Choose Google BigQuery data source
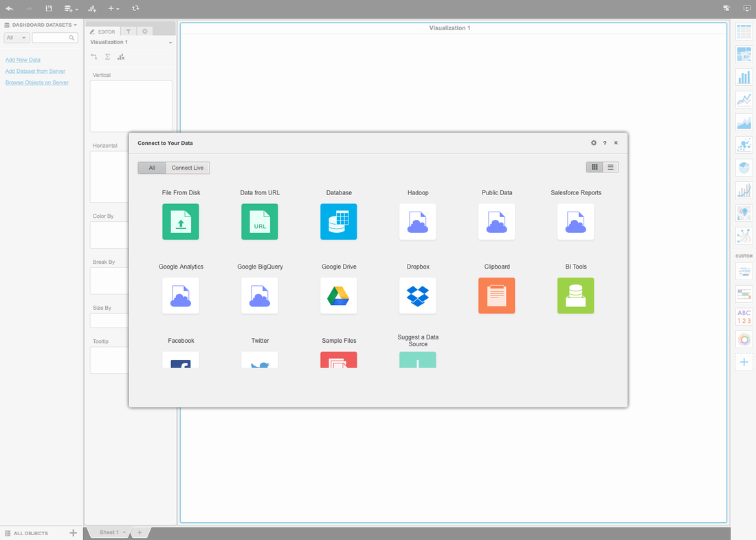 coord(260,295)
